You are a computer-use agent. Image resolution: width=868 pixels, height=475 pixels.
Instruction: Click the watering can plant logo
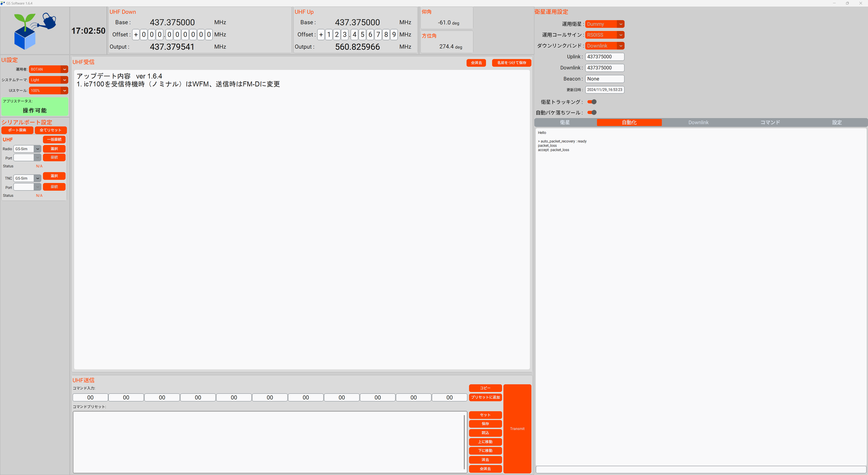click(35, 31)
